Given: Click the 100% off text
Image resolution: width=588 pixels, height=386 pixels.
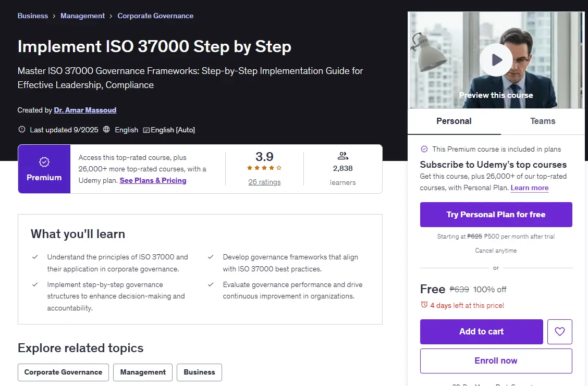Looking at the screenshot, I should click(490, 289).
